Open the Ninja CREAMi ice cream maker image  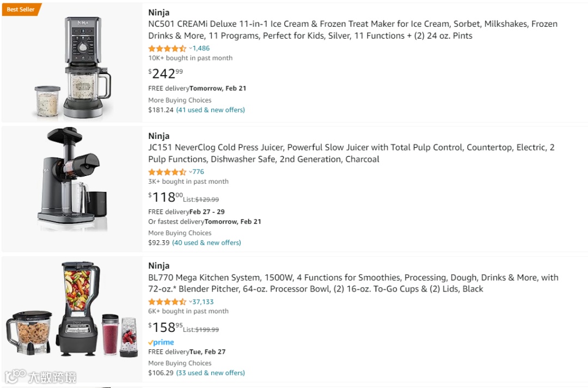(x=72, y=65)
